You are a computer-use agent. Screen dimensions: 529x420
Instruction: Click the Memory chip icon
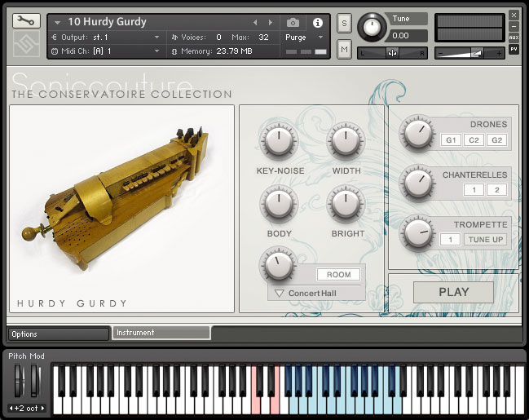tap(174, 51)
